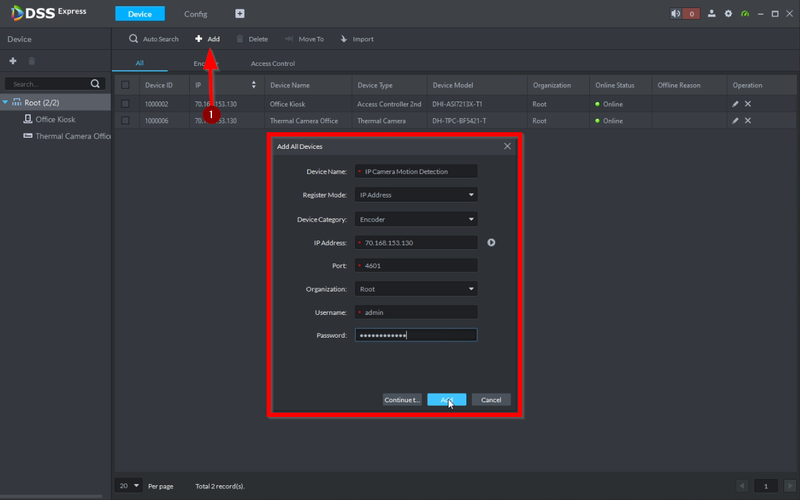Click the alarm speaker icon
800x500 pixels.
click(x=677, y=14)
